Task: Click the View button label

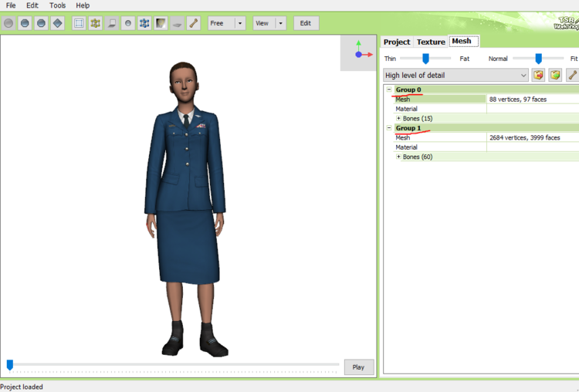Action: [262, 23]
